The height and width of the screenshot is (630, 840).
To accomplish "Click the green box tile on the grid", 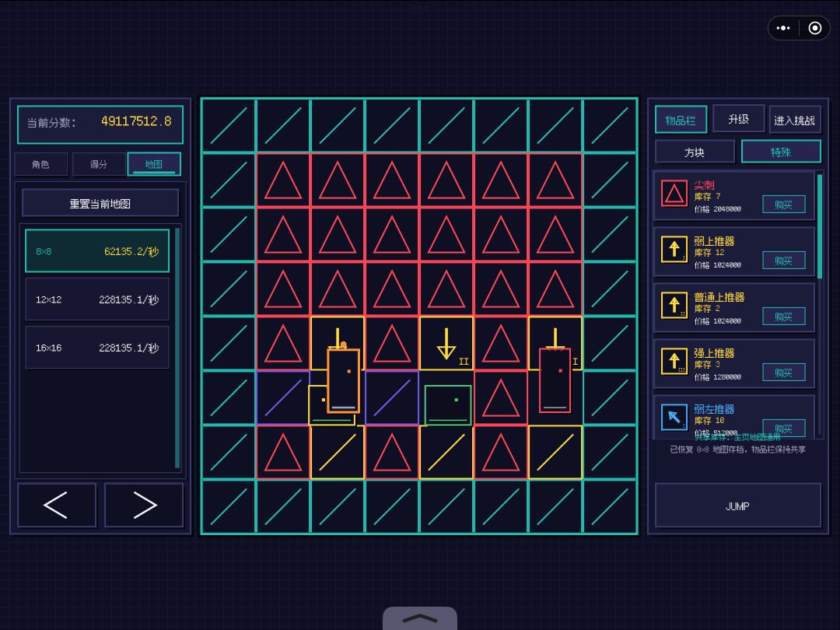I will pyautogui.click(x=448, y=405).
